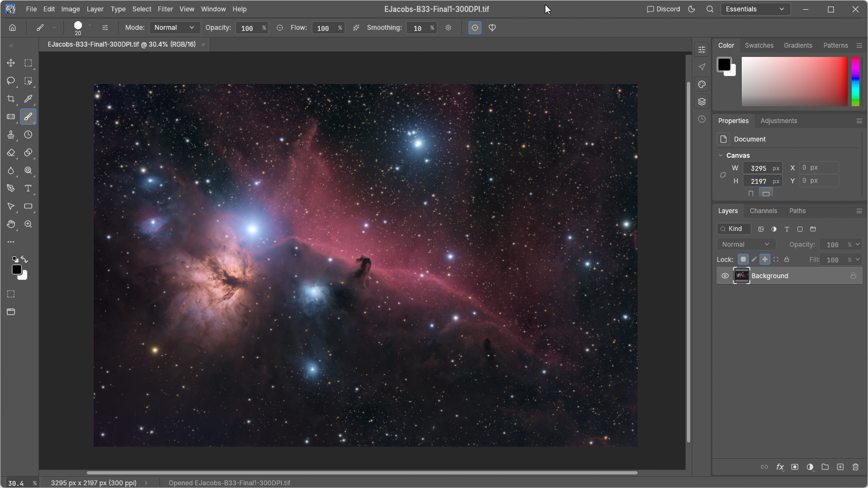Open layer Opacity slider dropdown
Viewport: 868px width, 488px height.
pos(858,245)
